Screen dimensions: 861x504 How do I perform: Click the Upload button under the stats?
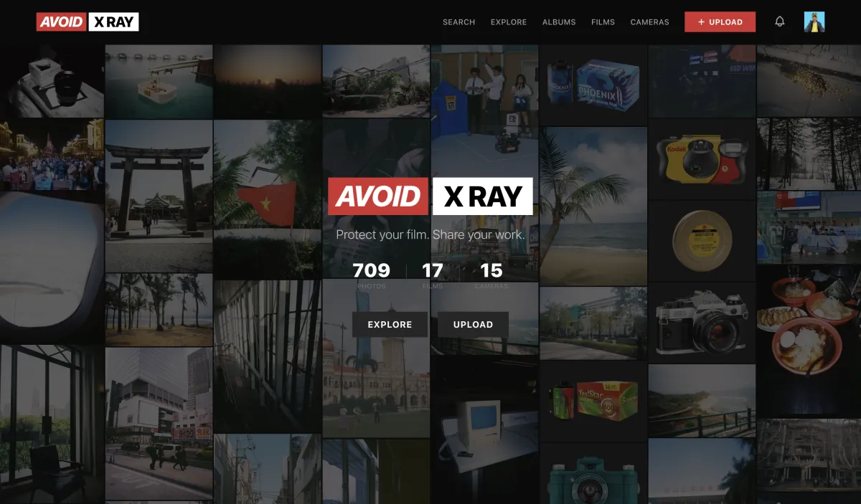point(473,325)
